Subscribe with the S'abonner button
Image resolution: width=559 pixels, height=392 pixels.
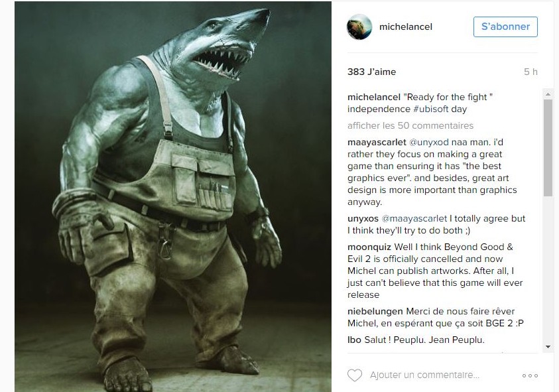[x=505, y=27]
